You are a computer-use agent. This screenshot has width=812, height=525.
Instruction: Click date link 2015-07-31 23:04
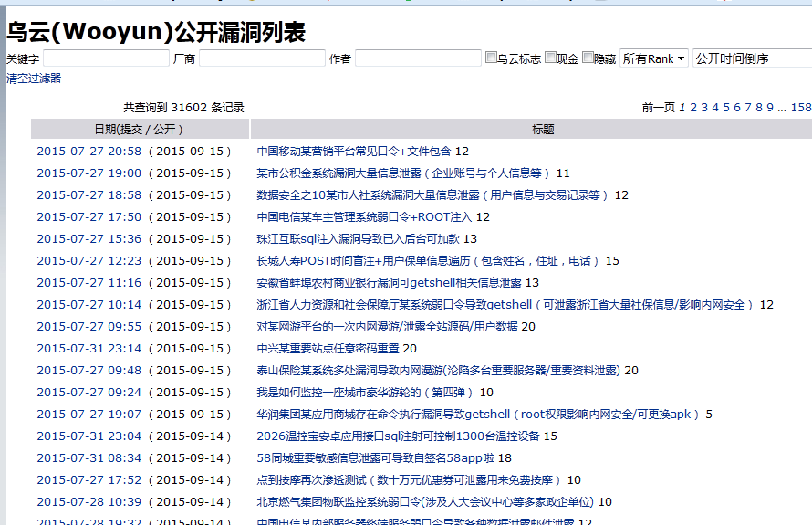(x=89, y=436)
